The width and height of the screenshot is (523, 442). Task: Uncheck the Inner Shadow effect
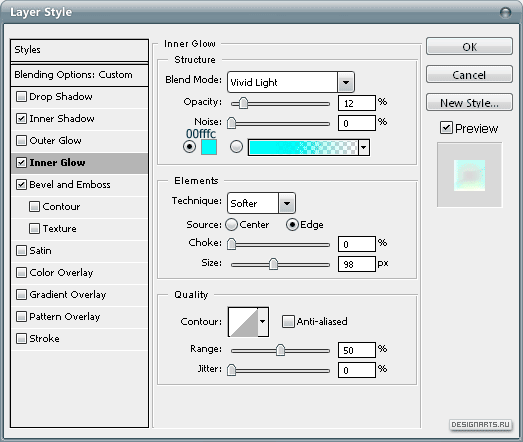coord(21,119)
